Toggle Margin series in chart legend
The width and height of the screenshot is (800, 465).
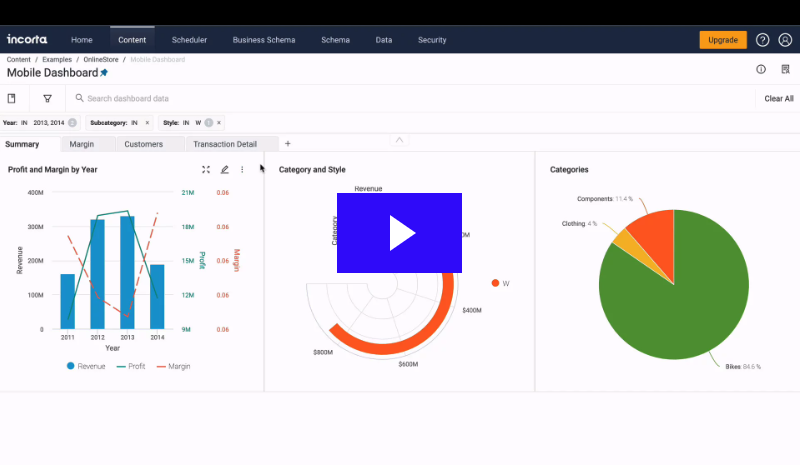click(173, 366)
